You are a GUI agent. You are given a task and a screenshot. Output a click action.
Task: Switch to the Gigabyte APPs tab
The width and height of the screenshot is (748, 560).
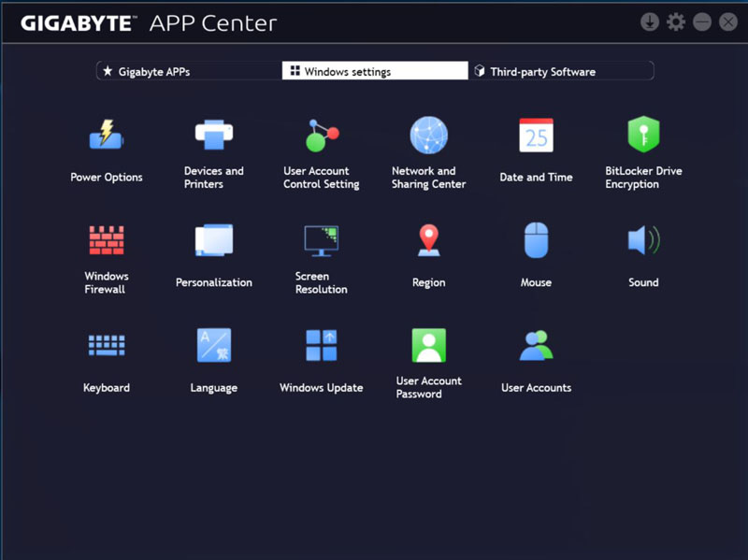[189, 71]
